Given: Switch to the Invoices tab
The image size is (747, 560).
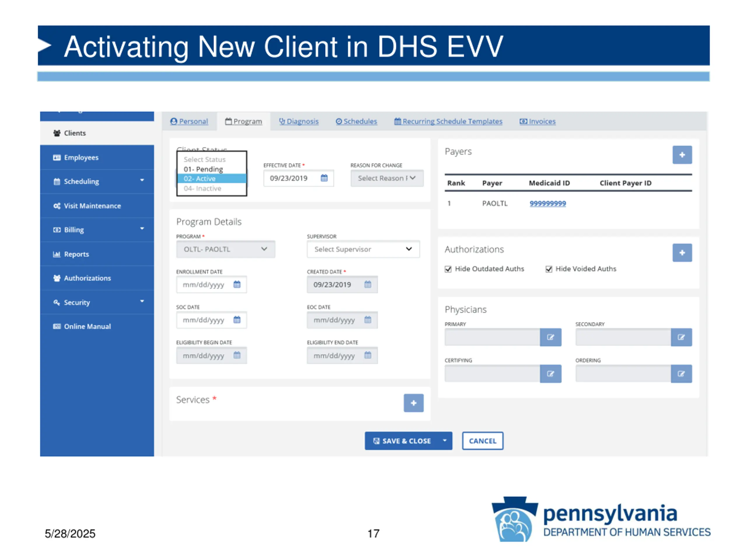Looking at the screenshot, I should coord(537,121).
